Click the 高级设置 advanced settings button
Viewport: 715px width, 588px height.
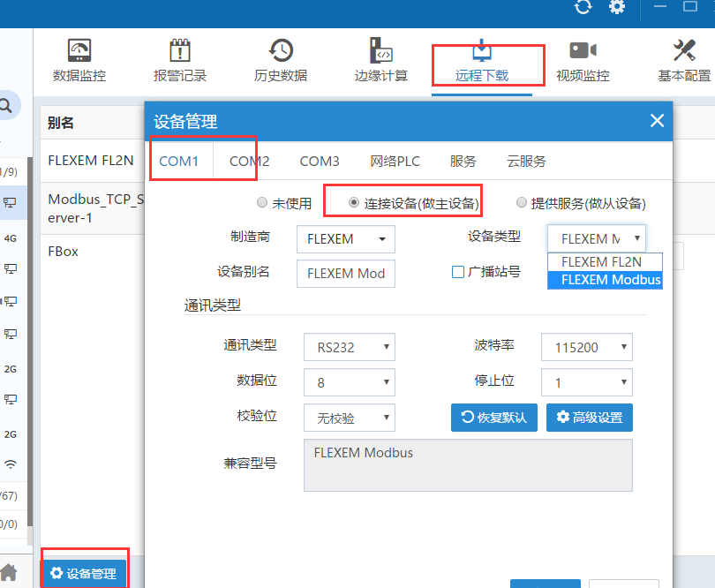click(589, 418)
